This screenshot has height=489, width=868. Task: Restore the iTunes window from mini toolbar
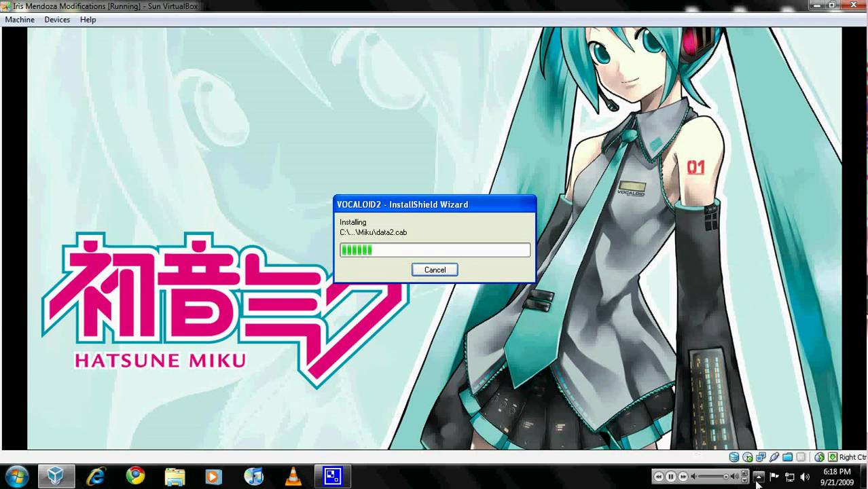coord(744,473)
